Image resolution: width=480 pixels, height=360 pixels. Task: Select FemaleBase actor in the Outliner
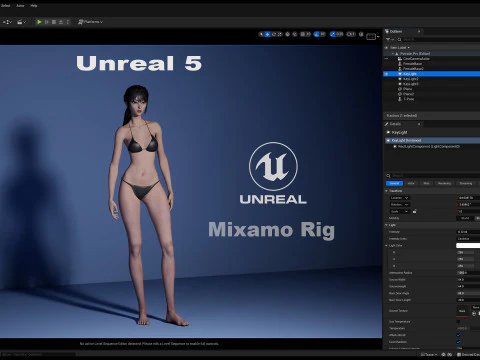click(412, 64)
